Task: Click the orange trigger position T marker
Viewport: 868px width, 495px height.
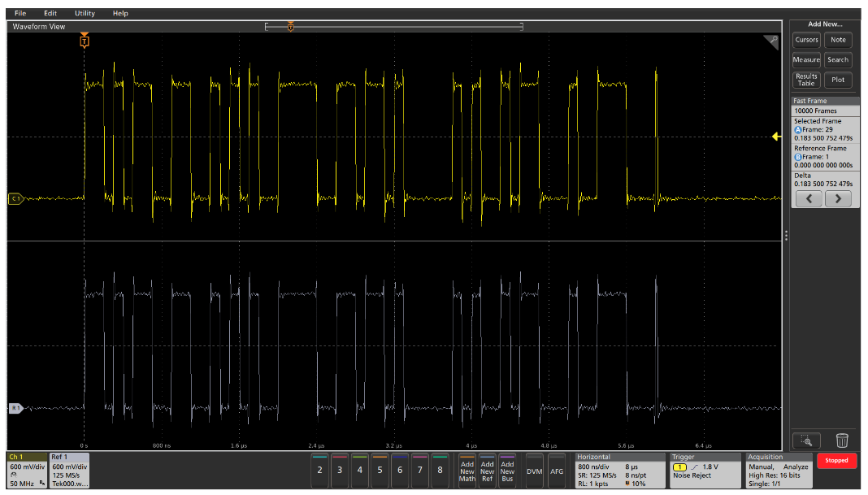Action: [85, 41]
